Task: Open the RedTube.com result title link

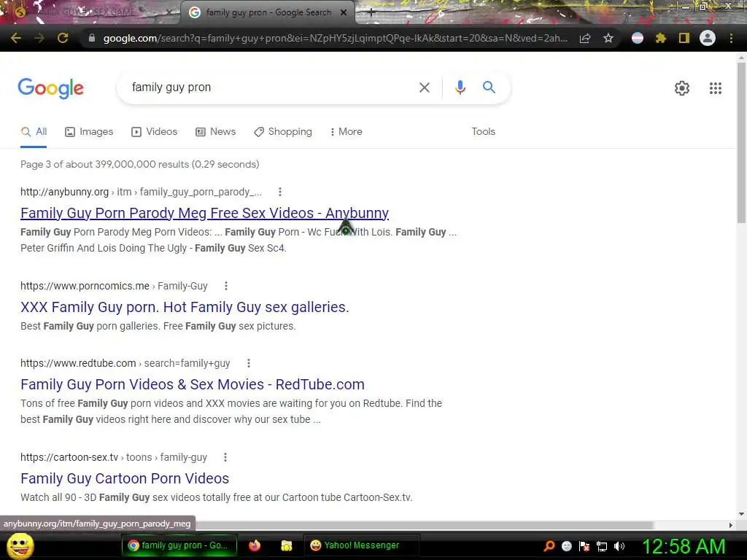Action: coord(193,384)
